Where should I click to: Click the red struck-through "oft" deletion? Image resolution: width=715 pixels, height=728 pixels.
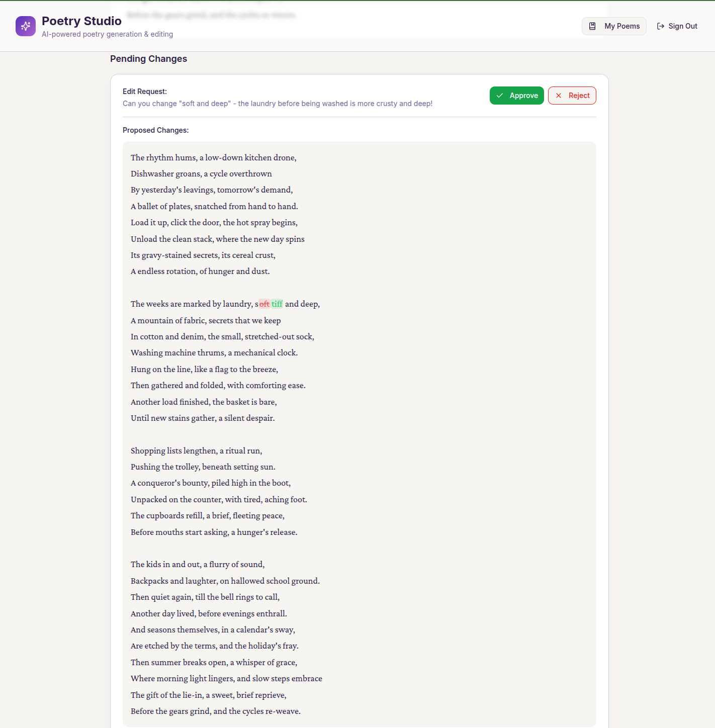tap(264, 304)
